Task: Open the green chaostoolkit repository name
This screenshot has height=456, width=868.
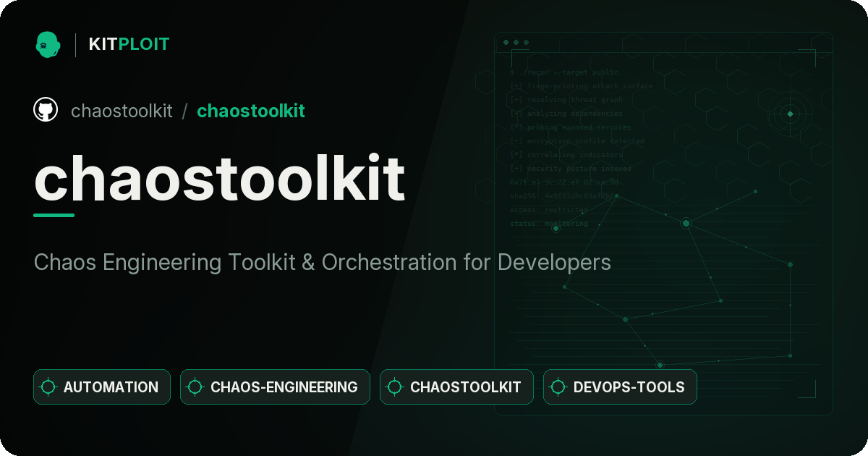Action: click(x=251, y=111)
